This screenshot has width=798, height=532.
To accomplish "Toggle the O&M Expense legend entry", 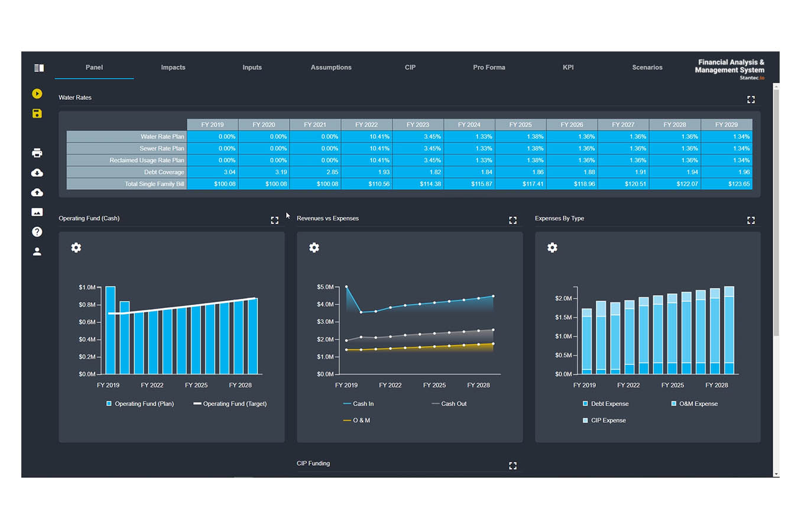I will point(694,404).
